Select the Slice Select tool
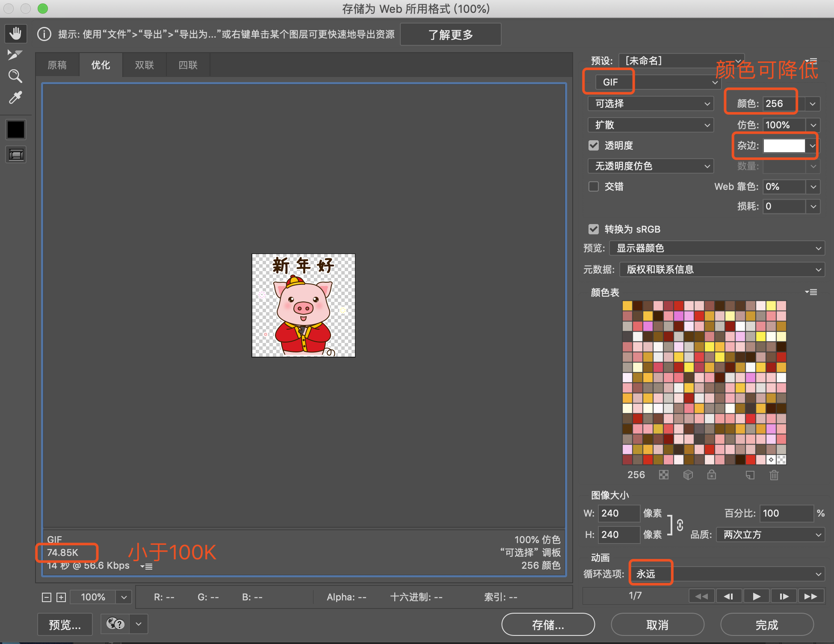Viewport: 834px width, 644px height. [x=15, y=55]
